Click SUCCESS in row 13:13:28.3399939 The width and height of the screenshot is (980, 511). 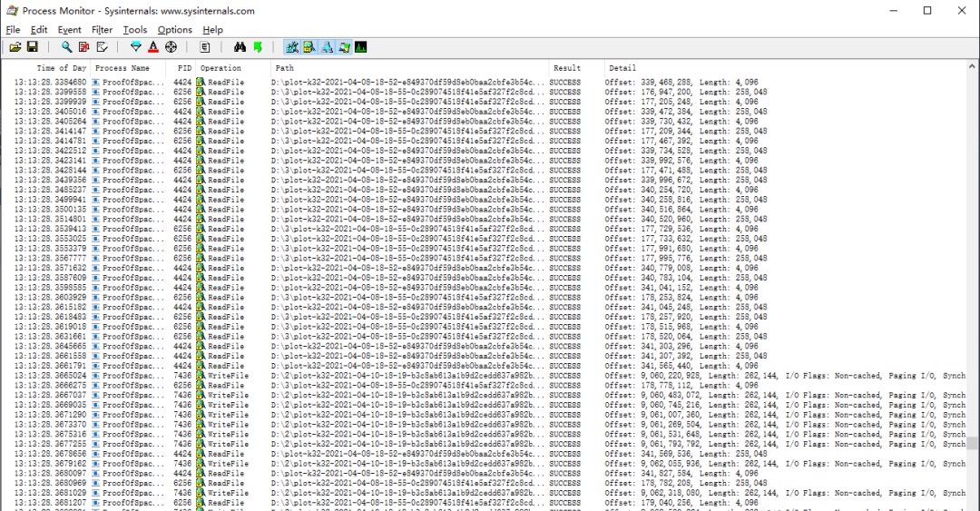click(x=565, y=102)
